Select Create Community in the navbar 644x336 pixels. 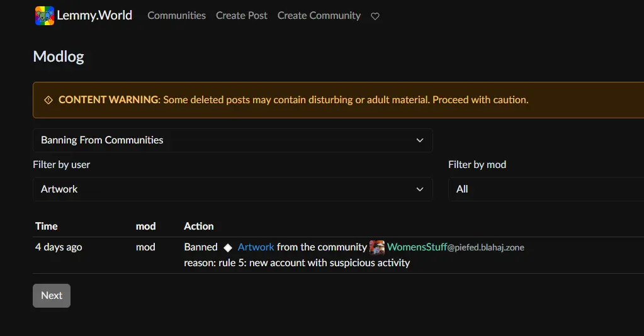[319, 16]
